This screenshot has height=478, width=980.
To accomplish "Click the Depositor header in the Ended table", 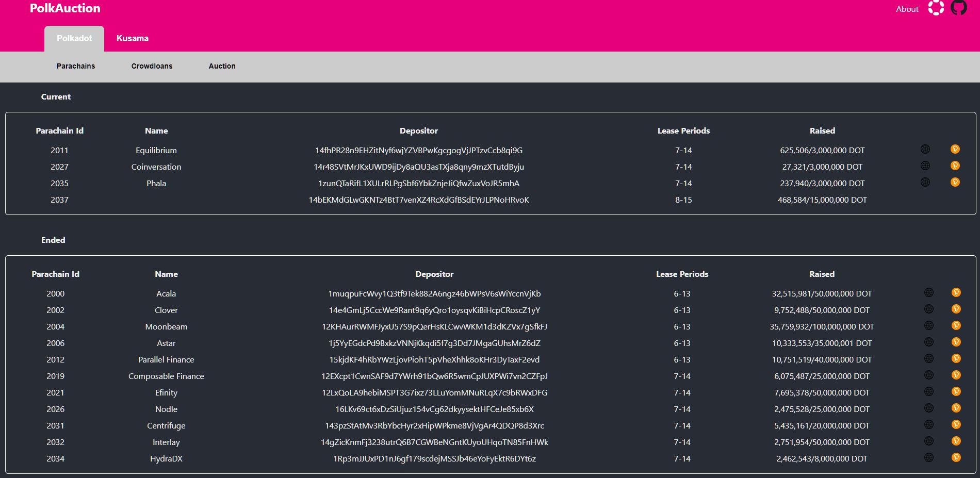I will click(x=434, y=274).
